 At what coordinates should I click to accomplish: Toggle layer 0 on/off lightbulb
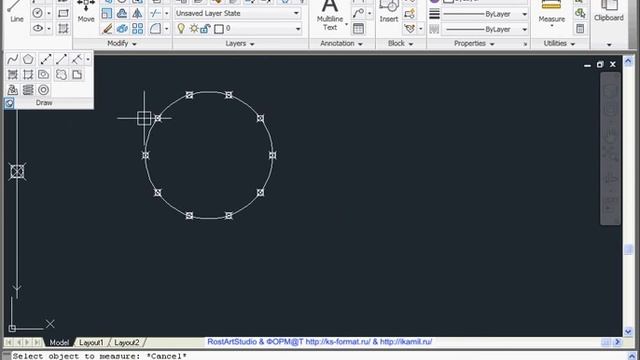pyautogui.click(x=181, y=29)
